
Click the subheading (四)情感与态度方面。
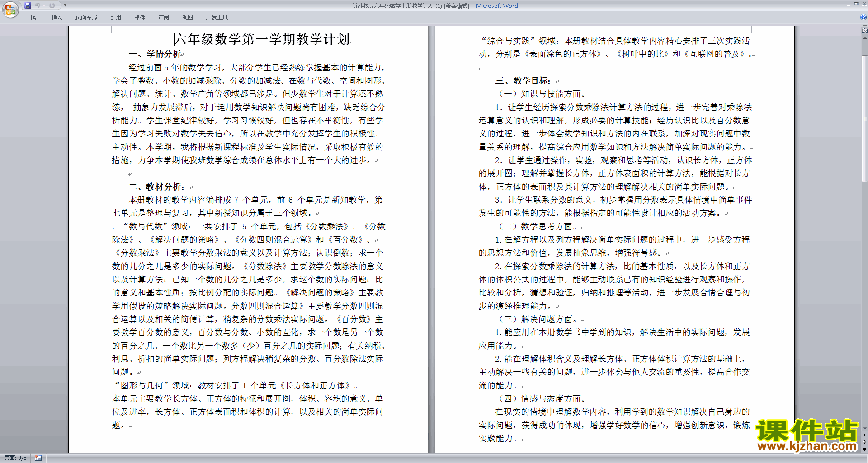tap(541, 399)
